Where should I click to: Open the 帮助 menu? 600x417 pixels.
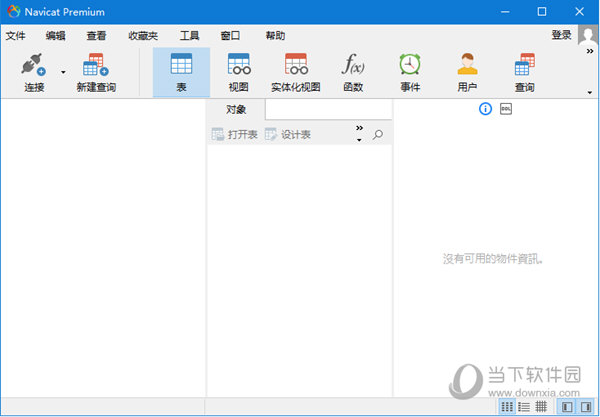coord(275,36)
